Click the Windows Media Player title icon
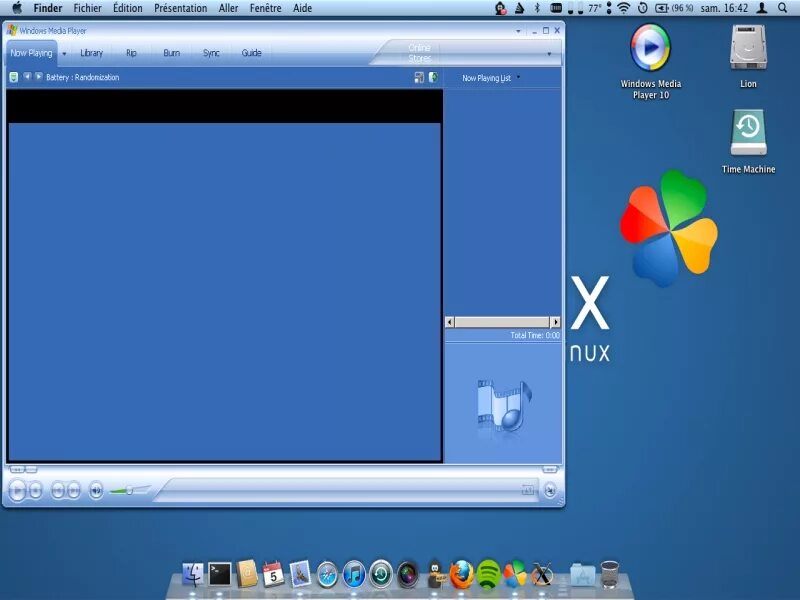The image size is (800, 600). tap(12, 31)
